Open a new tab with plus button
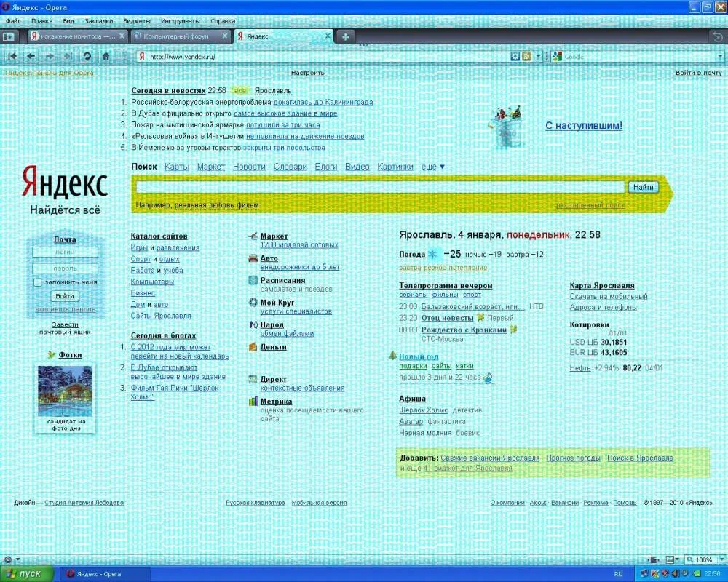728x582 pixels. pyautogui.click(x=345, y=36)
